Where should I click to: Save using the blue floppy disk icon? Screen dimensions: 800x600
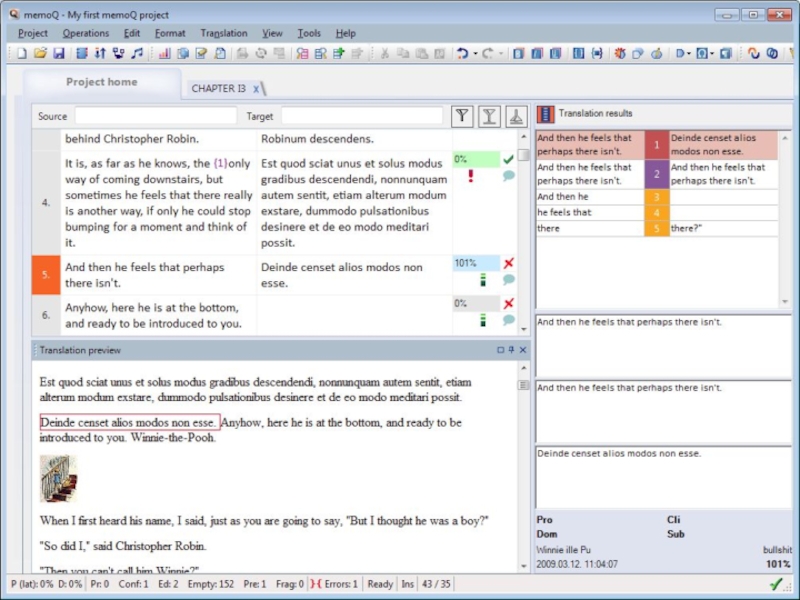point(59,53)
